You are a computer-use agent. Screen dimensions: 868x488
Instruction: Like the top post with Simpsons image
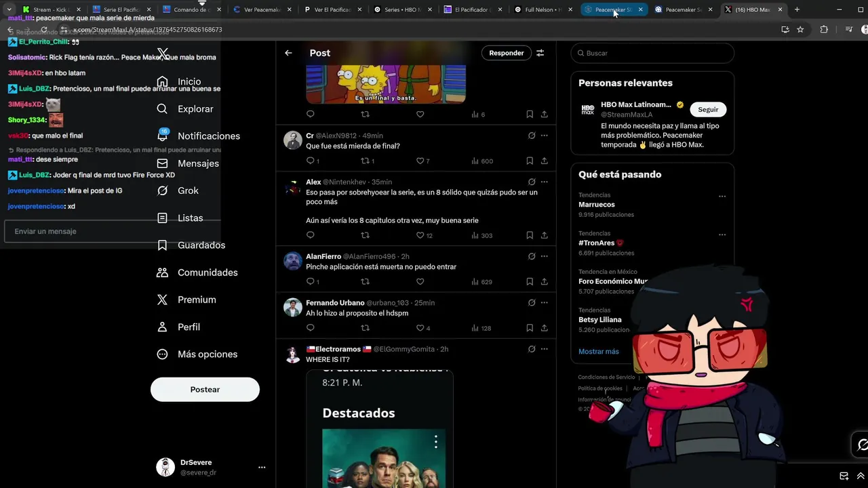420,114
